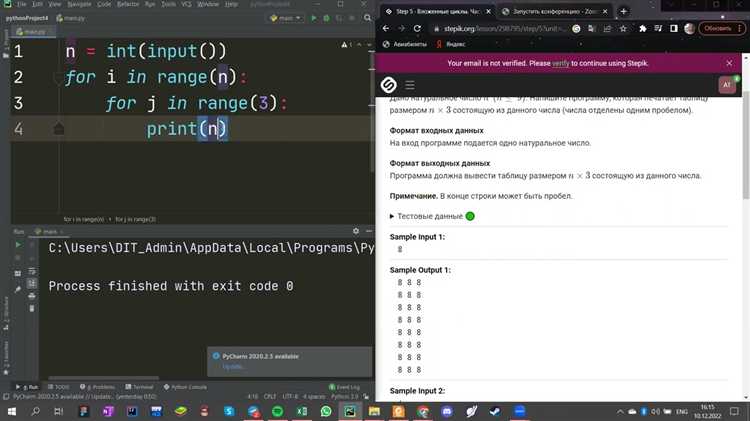Click the warning inspection indicator in editor
The image size is (750, 421).
click(x=346, y=44)
